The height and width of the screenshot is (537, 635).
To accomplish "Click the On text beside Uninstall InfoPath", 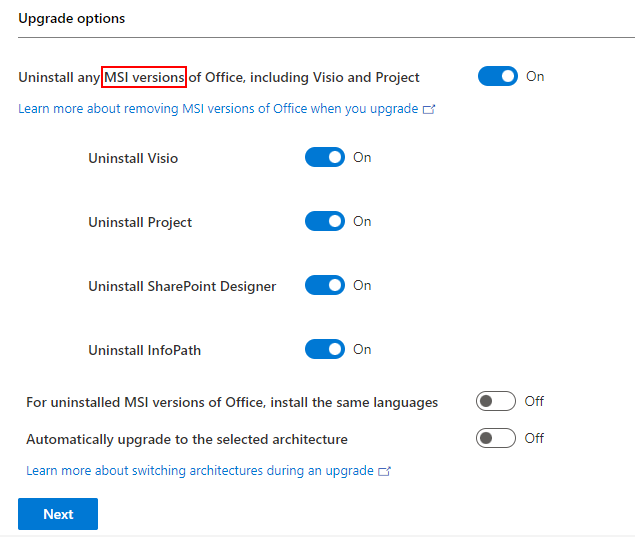I will 362,349.
